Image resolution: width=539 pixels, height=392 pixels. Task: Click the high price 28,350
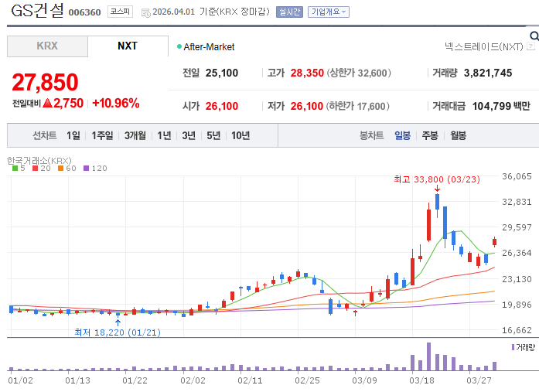307,73
